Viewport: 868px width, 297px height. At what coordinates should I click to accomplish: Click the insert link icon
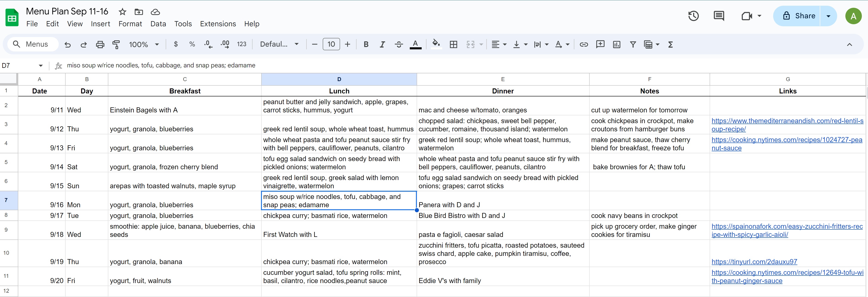[584, 45]
